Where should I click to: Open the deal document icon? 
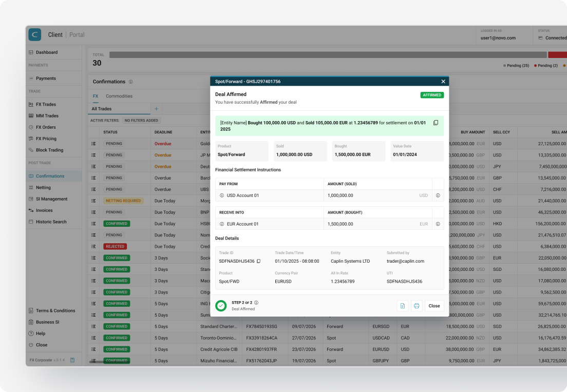[403, 306]
